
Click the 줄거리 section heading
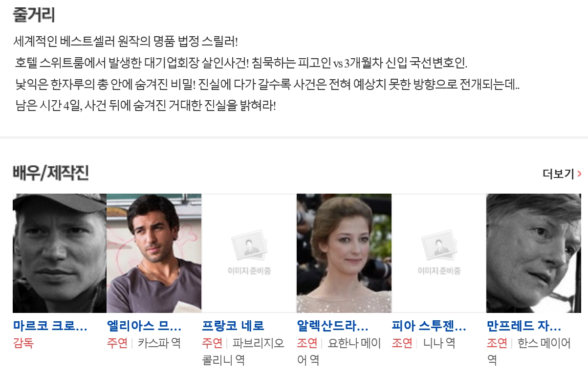[34, 15]
